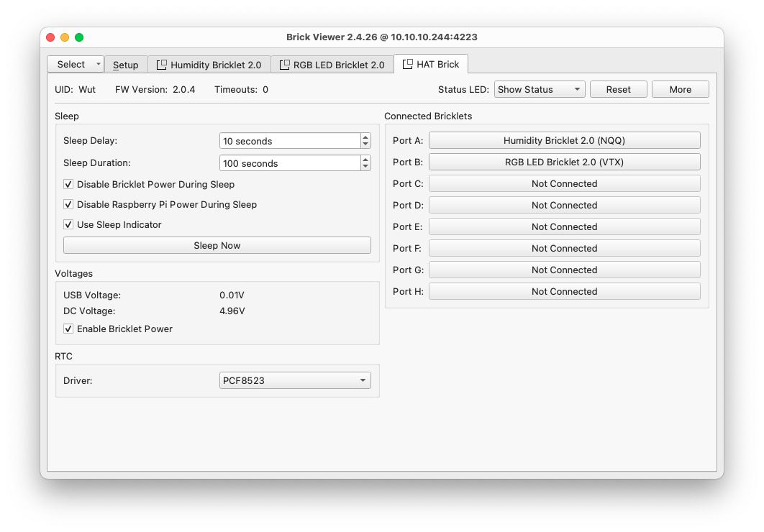This screenshot has width=764, height=532.
Task: Open Humidity Bricklet 2.0 (NQQ) on Port A
Action: point(564,140)
